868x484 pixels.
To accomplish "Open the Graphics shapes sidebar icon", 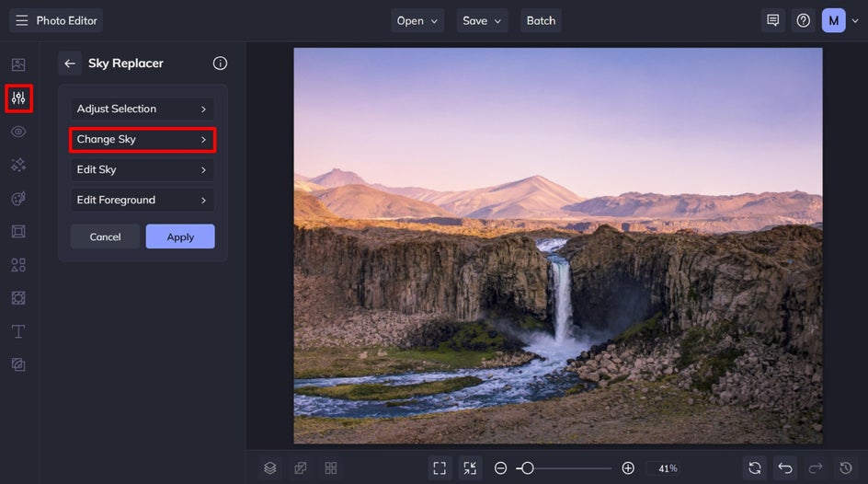I will [18, 265].
